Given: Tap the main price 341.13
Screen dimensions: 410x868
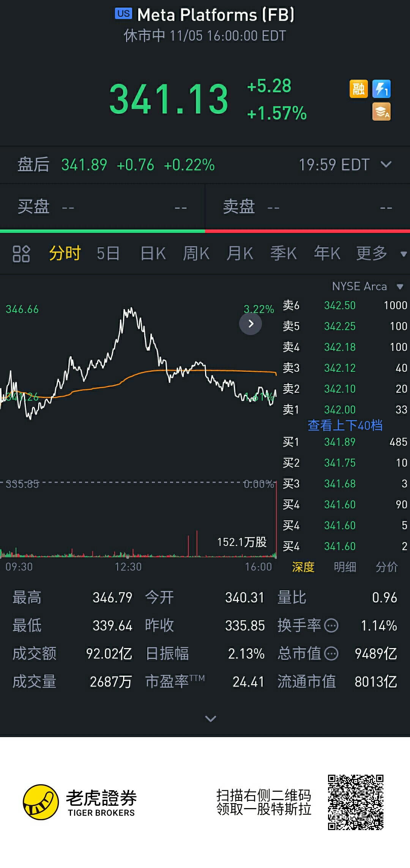Looking at the screenshot, I should click(x=169, y=99).
